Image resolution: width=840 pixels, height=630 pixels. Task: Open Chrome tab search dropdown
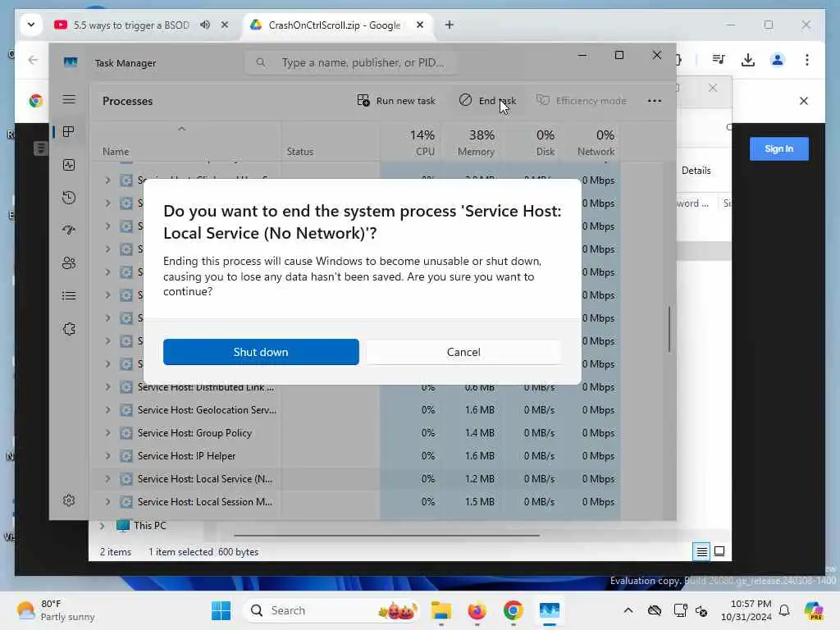(x=31, y=25)
